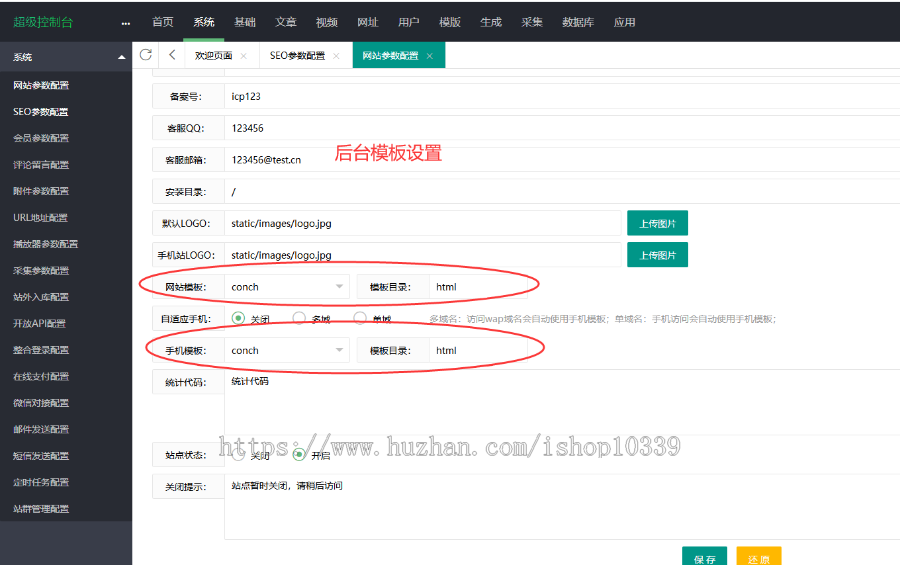
Task: Select 开启 for 站点状态
Action: tap(299, 455)
